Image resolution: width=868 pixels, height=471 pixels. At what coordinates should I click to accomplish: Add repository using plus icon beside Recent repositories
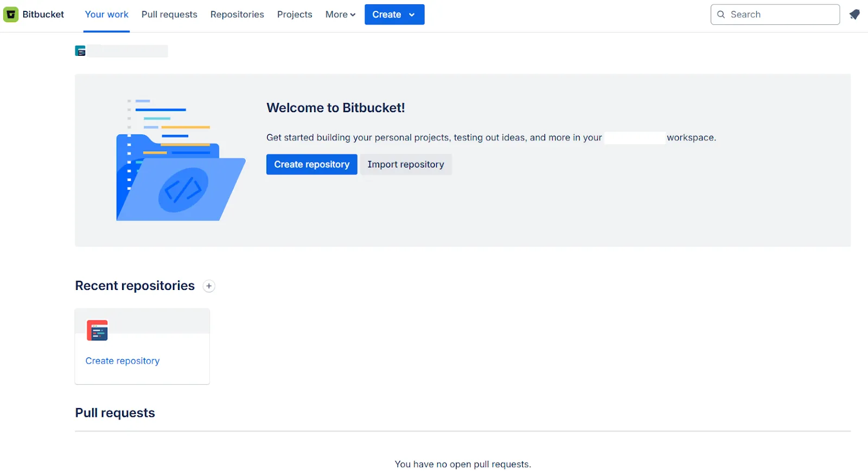pyautogui.click(x=209, y=286)
